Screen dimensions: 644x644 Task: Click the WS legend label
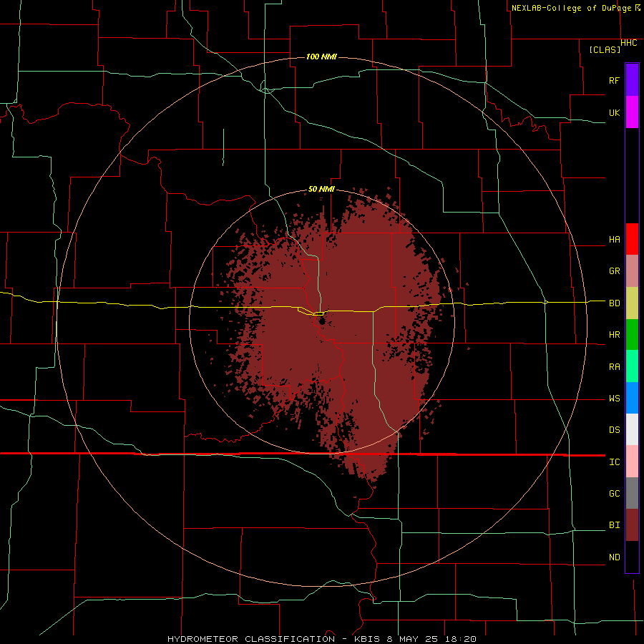614,399
